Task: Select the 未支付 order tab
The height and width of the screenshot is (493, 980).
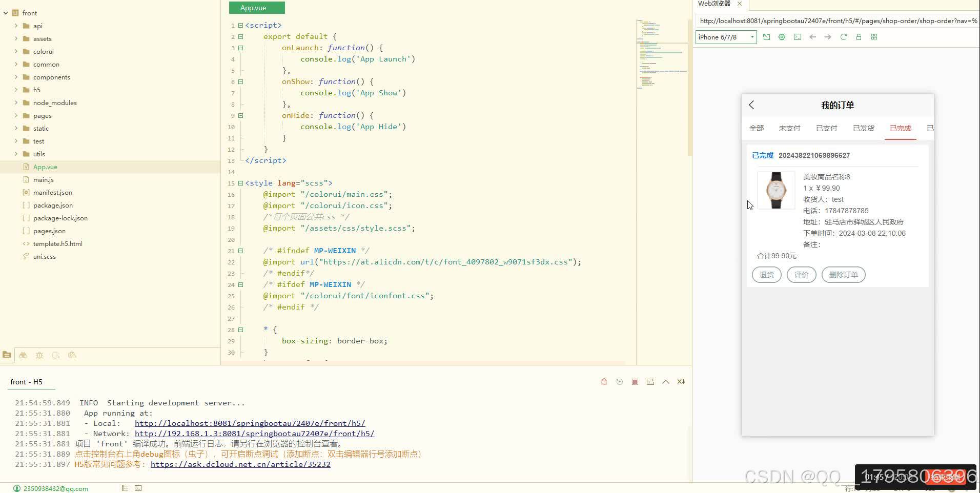Action: 789,128
